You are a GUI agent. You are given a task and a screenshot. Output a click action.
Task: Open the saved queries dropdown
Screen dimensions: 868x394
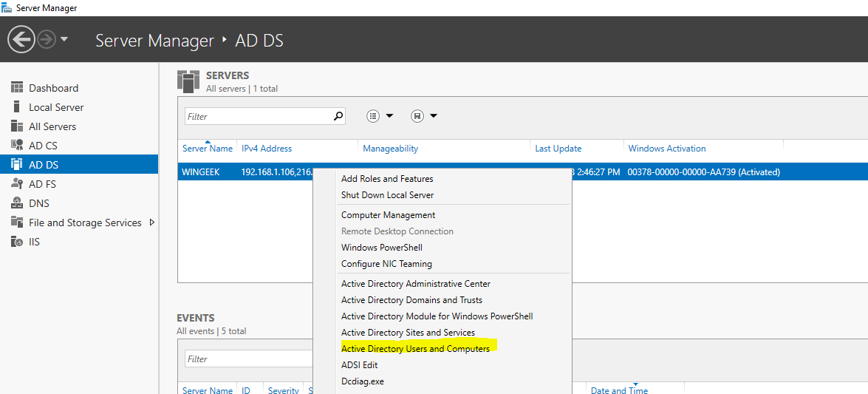(424, 116)
